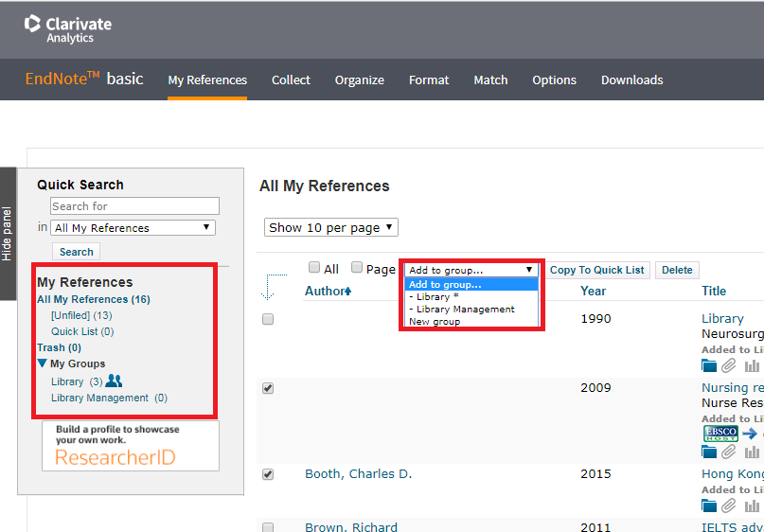Sort by the Title column

(714, 291)
